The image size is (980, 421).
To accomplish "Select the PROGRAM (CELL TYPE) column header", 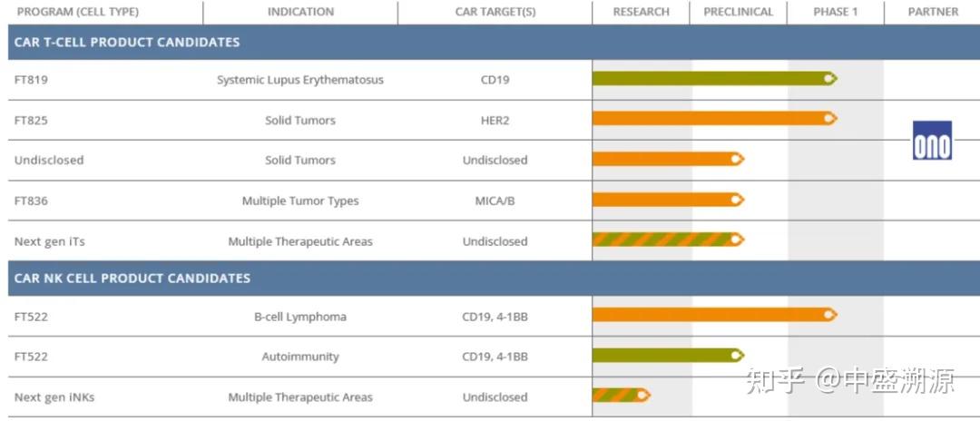I will (x=78, y=12).
